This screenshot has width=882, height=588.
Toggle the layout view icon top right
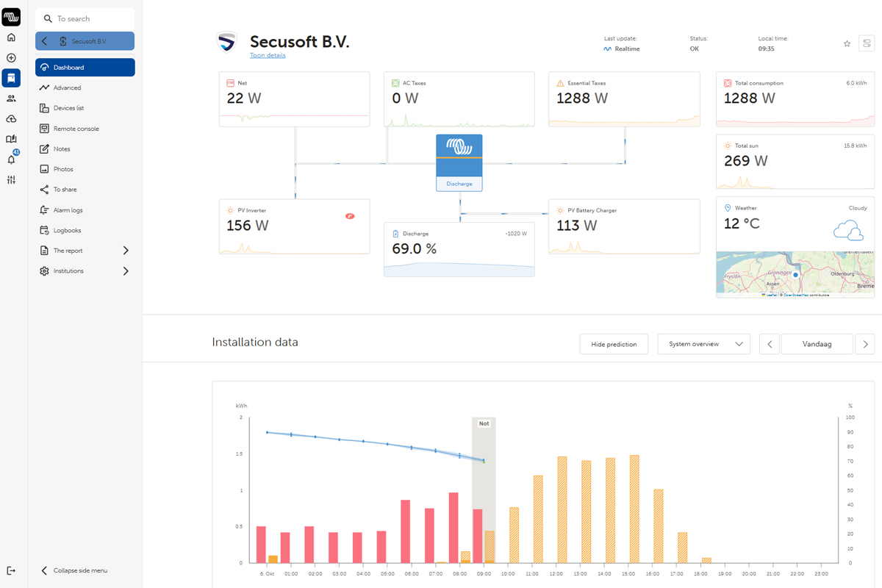pyautogui.click(x=867, y=44)
